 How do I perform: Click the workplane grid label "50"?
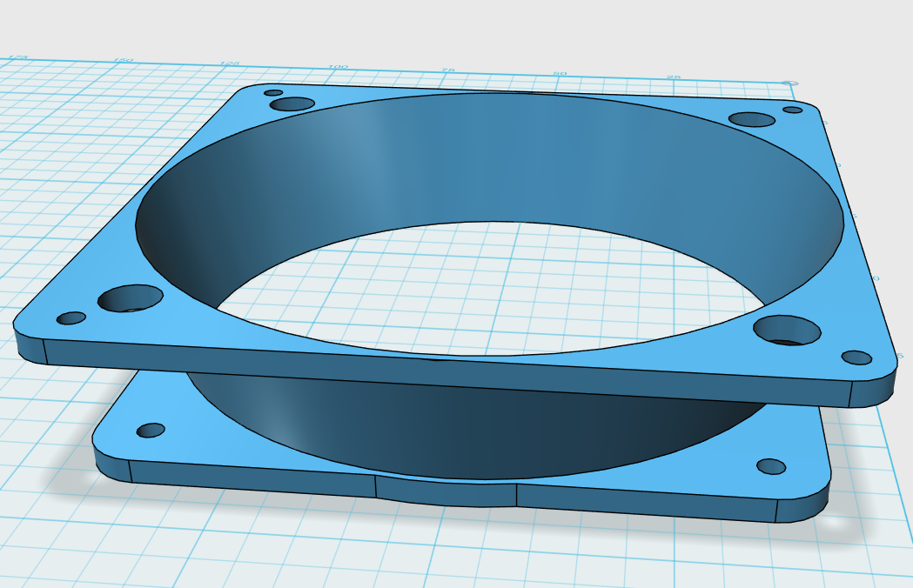point(560,74)
